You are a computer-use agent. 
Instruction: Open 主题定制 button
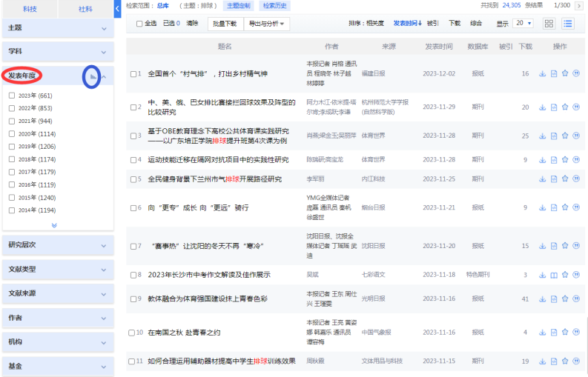pos(239,6)
